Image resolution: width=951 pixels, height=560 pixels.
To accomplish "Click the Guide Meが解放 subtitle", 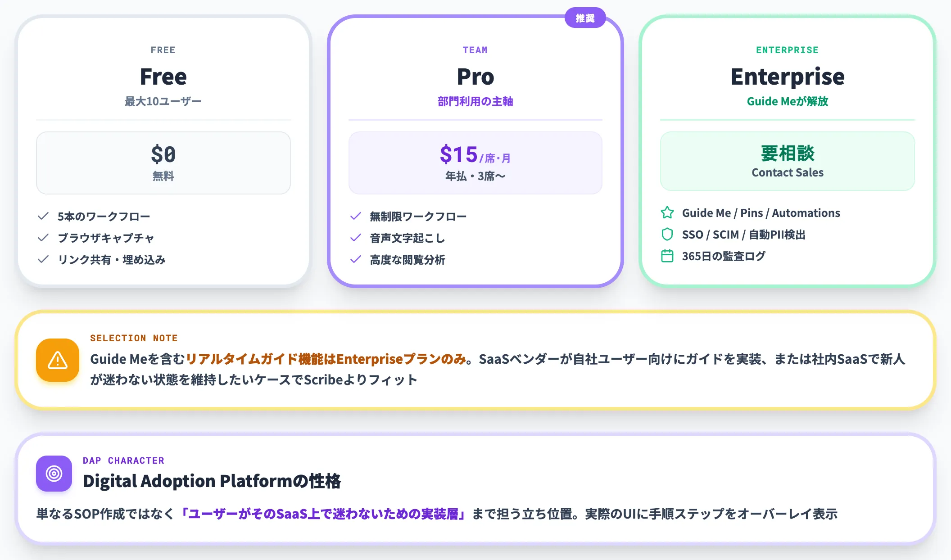I will [788, 101].
